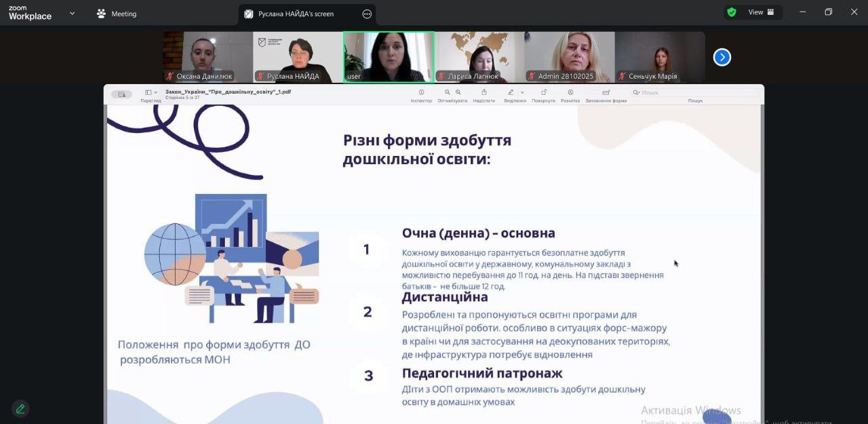Image resolution: width=868 pixels, height=424 pixels.
Task: Select Оксана Данилюк's video thumbnail
Action: pos(208,57)
